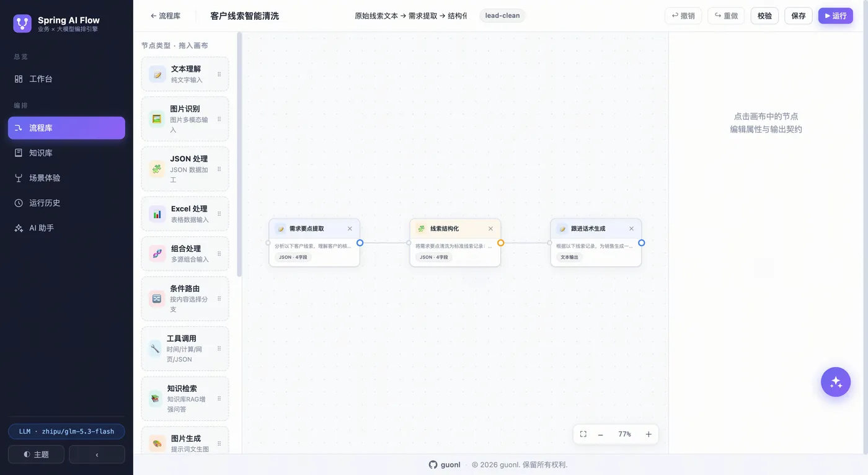Click the flow description field starting 原始线索文本
This screenshot has width=868, height=475.
(x=411, y=16)
